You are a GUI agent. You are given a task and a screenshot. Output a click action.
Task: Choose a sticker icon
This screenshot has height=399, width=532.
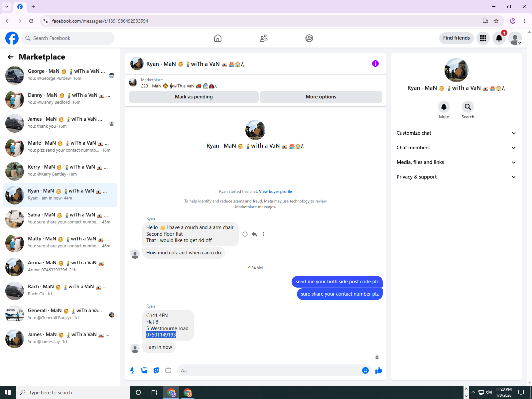click(x=156, y=370)
